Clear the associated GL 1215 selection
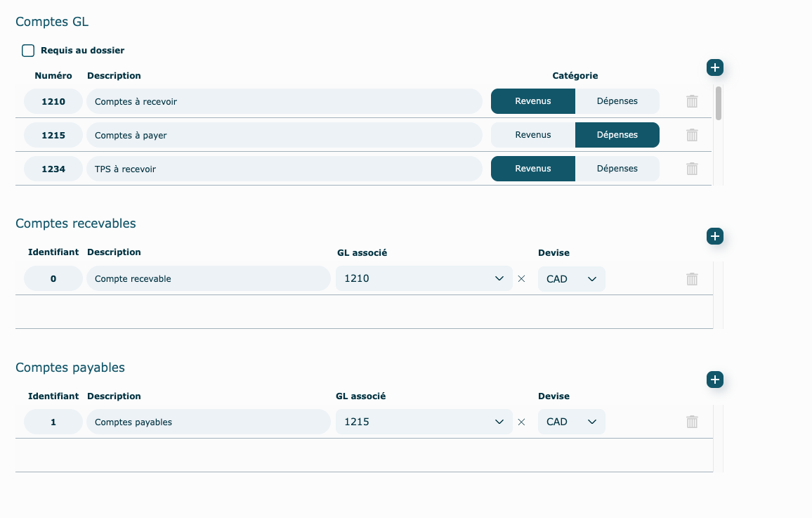 coord(521,422)
